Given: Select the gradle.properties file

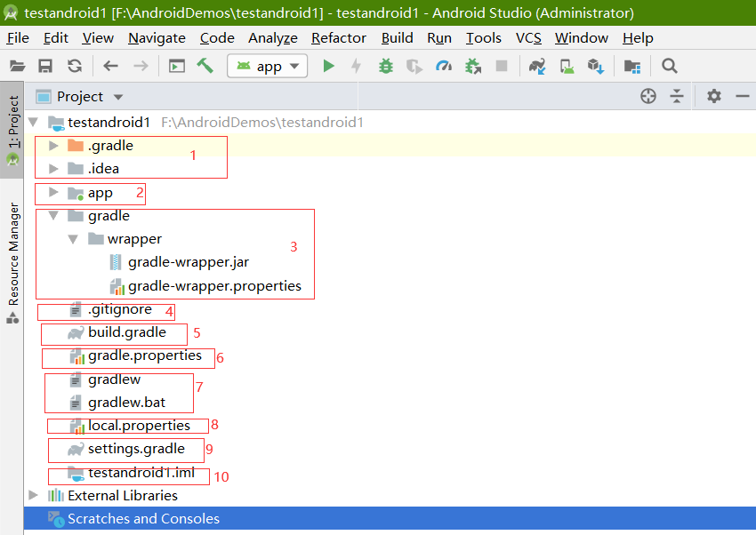Looking at the screenshot, I should tap(145, 355).
